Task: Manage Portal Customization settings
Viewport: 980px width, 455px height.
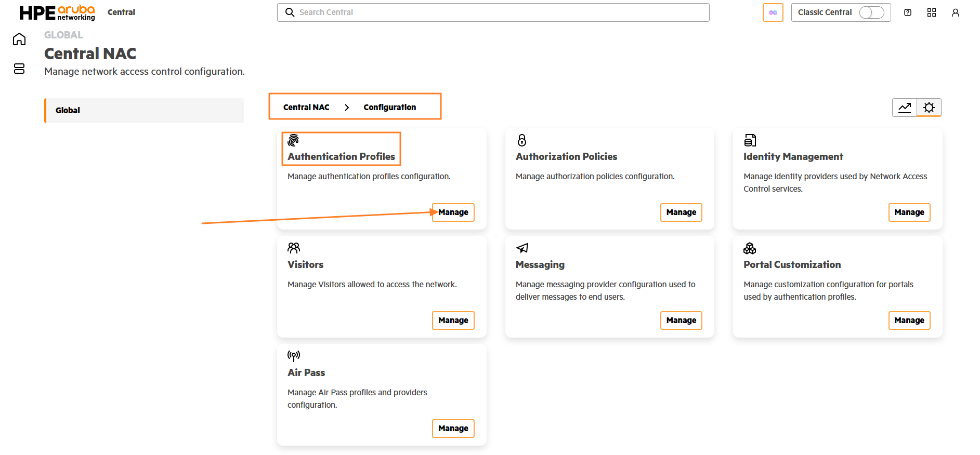Action: (909, 320)
